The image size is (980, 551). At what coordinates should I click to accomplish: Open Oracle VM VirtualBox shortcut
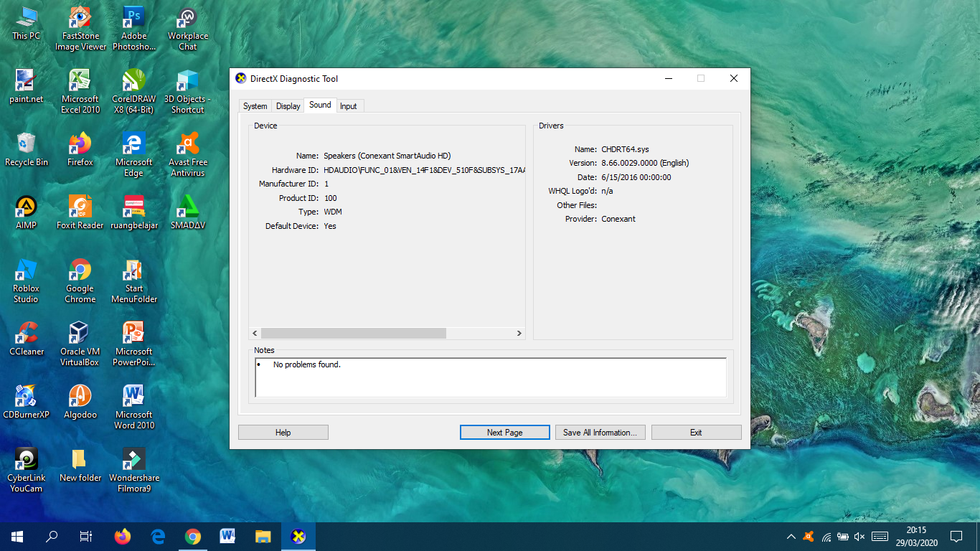coord(80,344)
